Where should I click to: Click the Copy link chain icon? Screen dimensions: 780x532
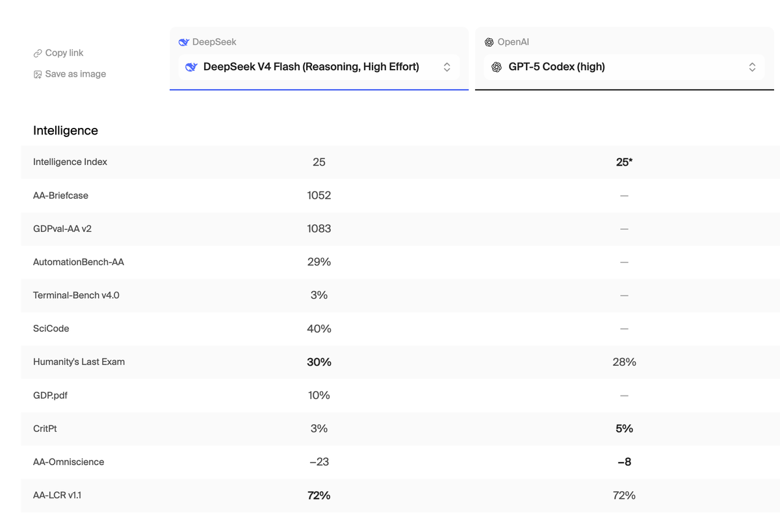click(x=38, y=53)
